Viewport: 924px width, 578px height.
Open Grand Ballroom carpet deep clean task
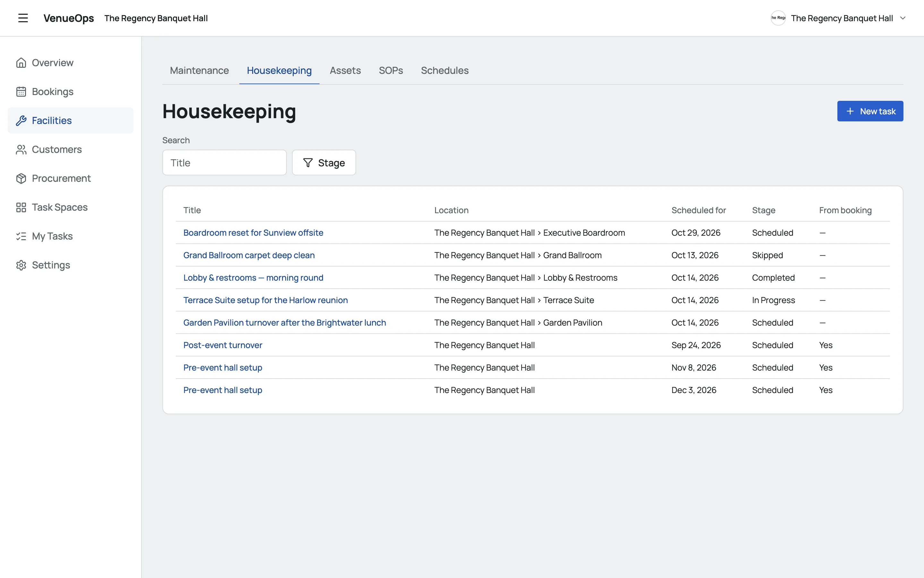click(x=249, y=255)
